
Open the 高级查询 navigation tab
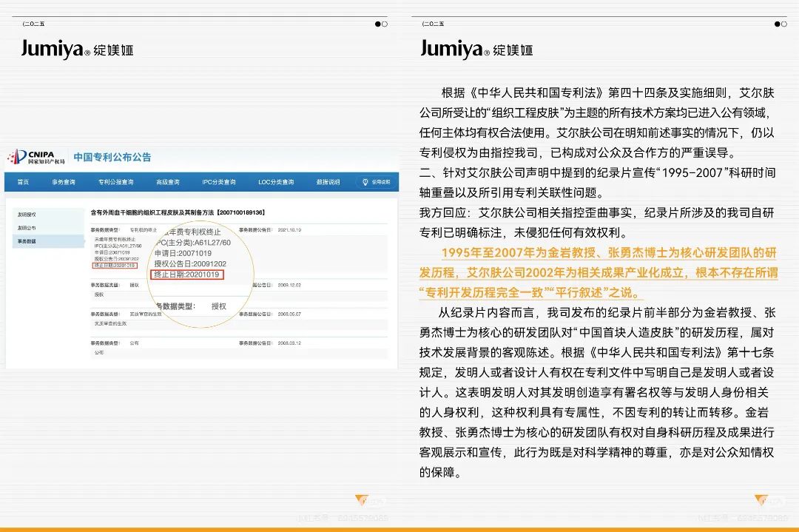click(168, 182)
